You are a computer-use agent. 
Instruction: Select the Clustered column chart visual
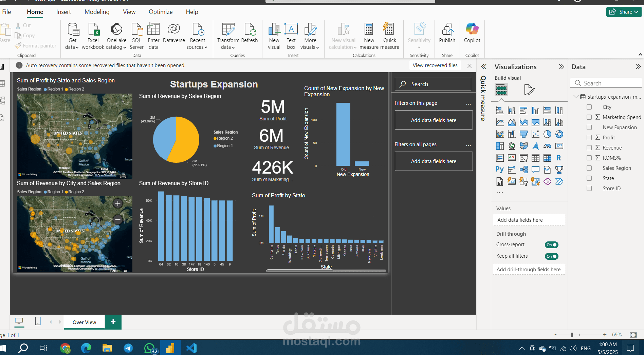[535, 111]
